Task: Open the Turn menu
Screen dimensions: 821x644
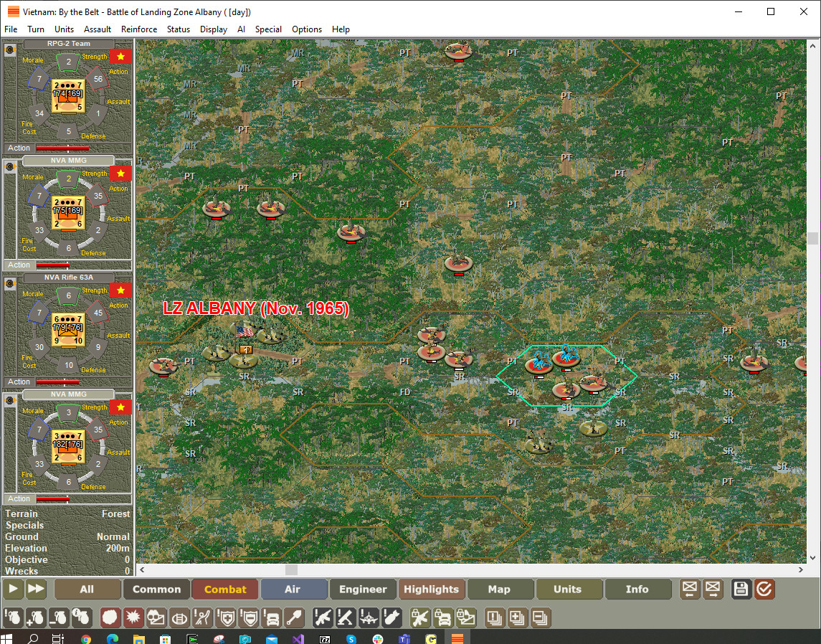Action: point(36,29)
